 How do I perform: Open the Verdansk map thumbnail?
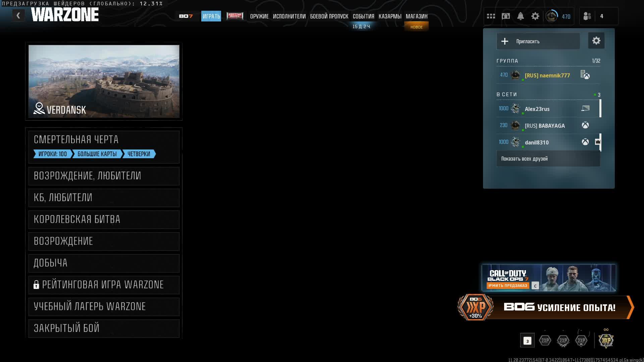tap(104, 81)
